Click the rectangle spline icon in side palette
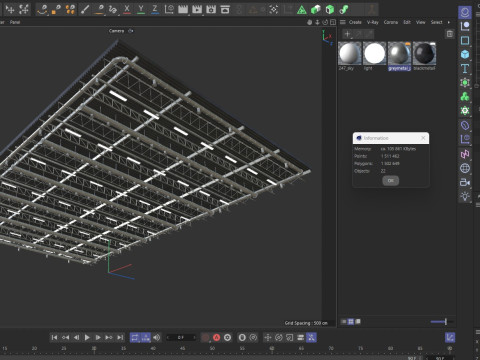480x360 pixels. pos(465,40)
